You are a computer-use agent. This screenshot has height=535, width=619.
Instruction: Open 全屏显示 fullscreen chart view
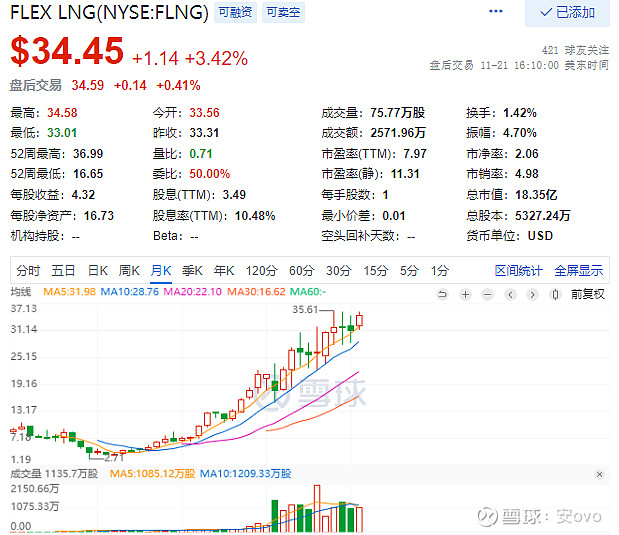[579, 271]
